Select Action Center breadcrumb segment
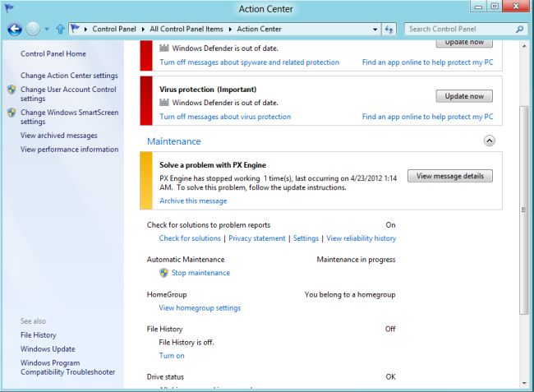The image size is (534, 392). click(x=259, y=29)
